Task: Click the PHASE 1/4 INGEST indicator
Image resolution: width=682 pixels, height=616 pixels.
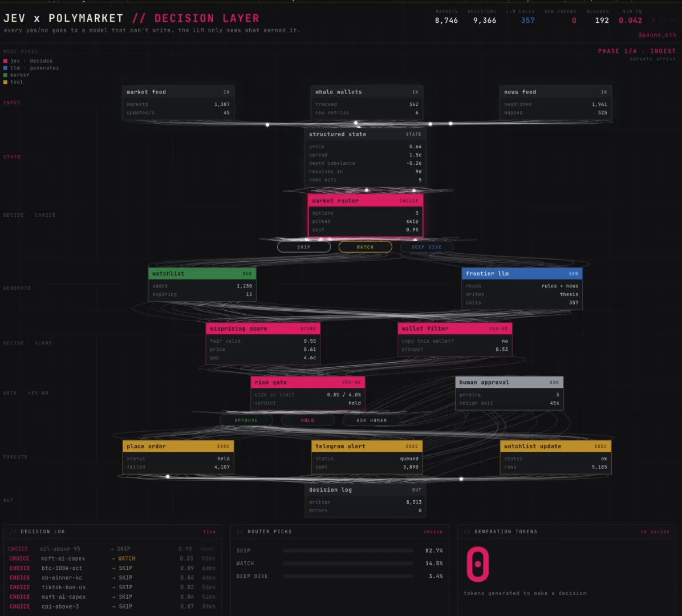Action: pyautogui.click(x=637, y=51)
